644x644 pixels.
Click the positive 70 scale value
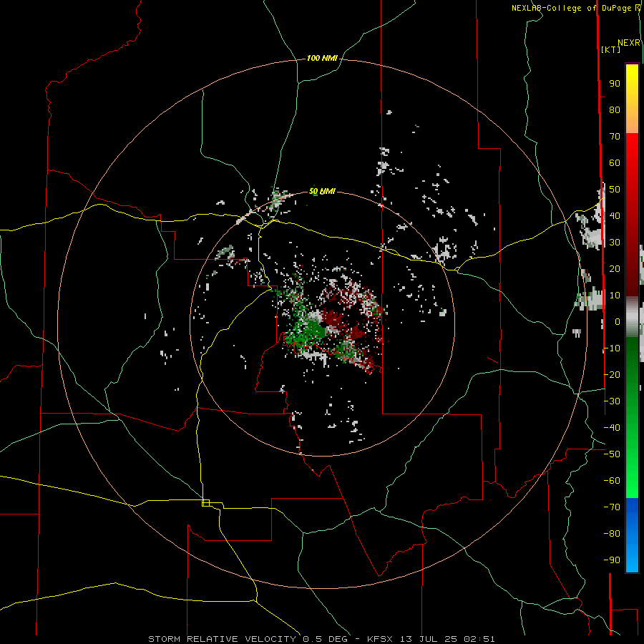tap(615, 137)
